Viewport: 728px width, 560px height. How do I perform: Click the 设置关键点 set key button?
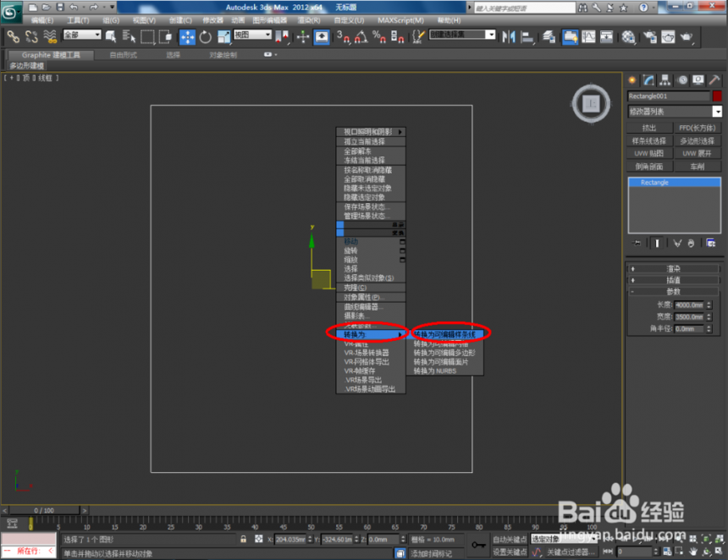(510, 552)
